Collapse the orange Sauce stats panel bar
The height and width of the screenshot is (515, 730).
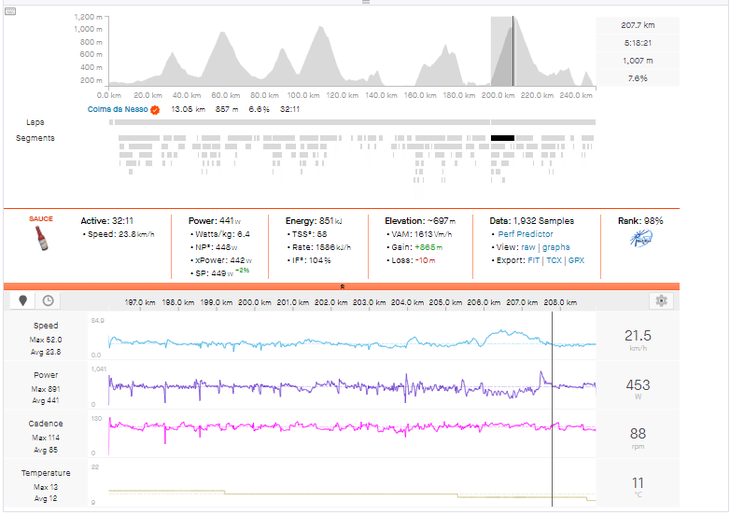pyautogui.click(x=342, y=286)
